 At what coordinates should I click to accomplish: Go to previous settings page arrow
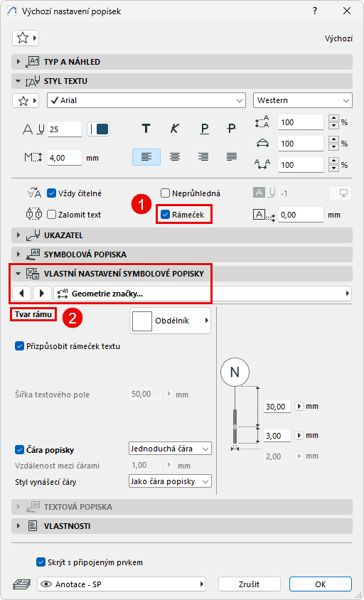point(22,294)
